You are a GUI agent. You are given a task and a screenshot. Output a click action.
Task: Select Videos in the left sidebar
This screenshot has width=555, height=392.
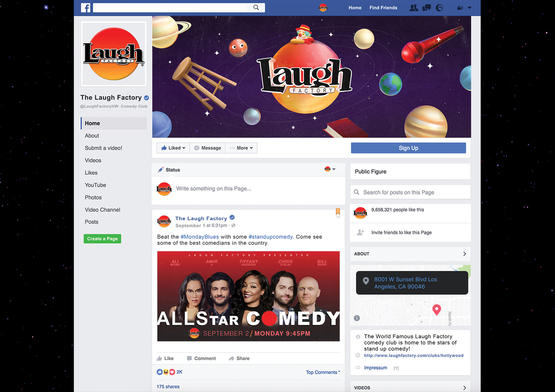pos(93,160)
